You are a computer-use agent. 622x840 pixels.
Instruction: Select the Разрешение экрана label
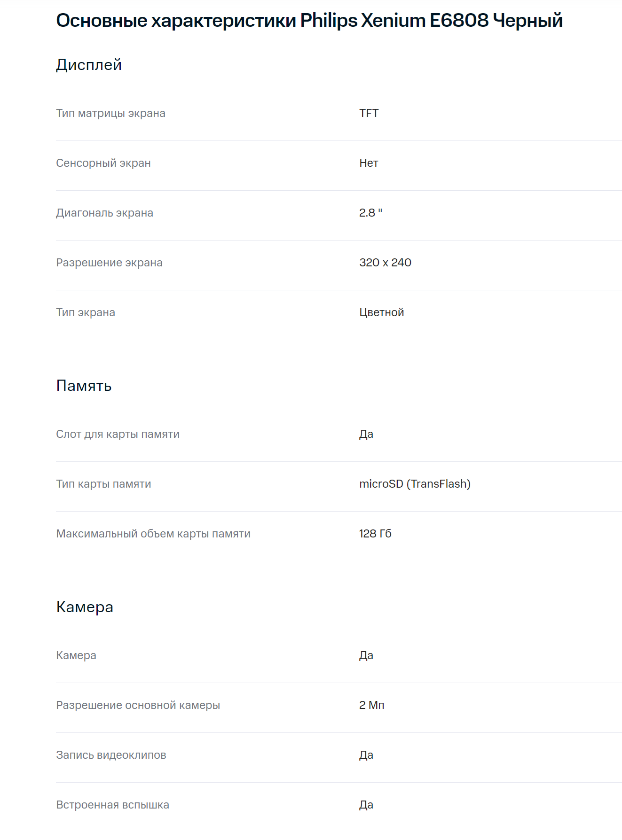[109, 263]
